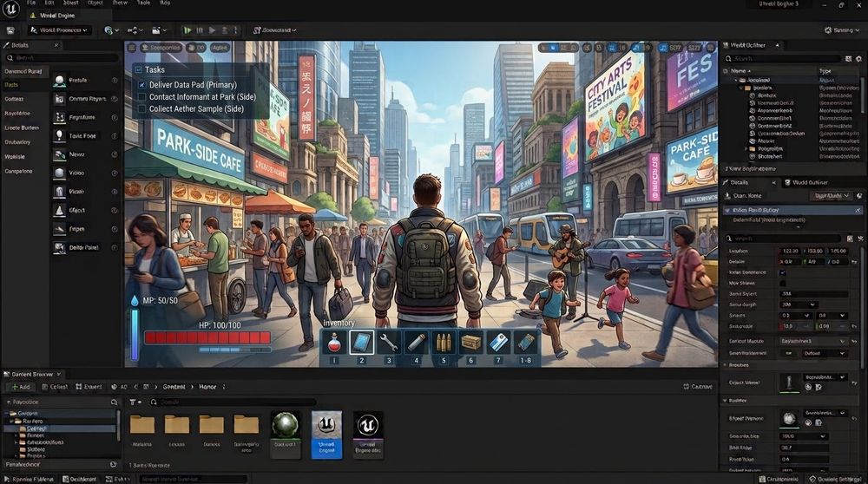Open World Outliner settings gear icon
This screenshot has height=484, width=868.
[859, 58]
